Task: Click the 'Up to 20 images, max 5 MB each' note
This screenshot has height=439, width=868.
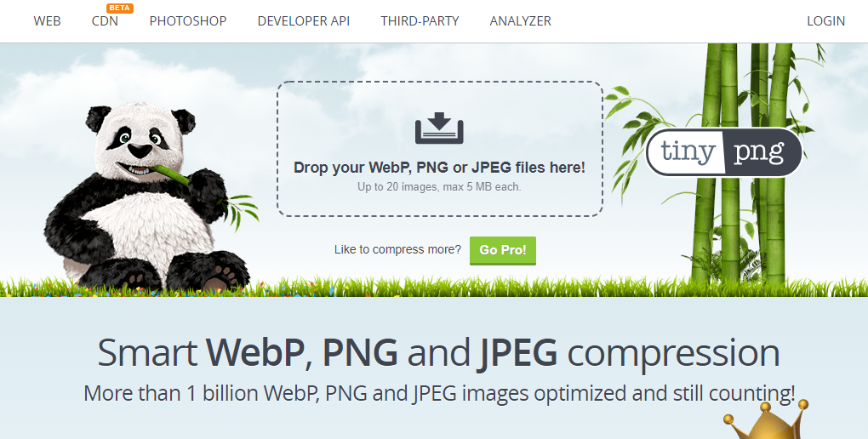Action: click(x=439, y=187)
